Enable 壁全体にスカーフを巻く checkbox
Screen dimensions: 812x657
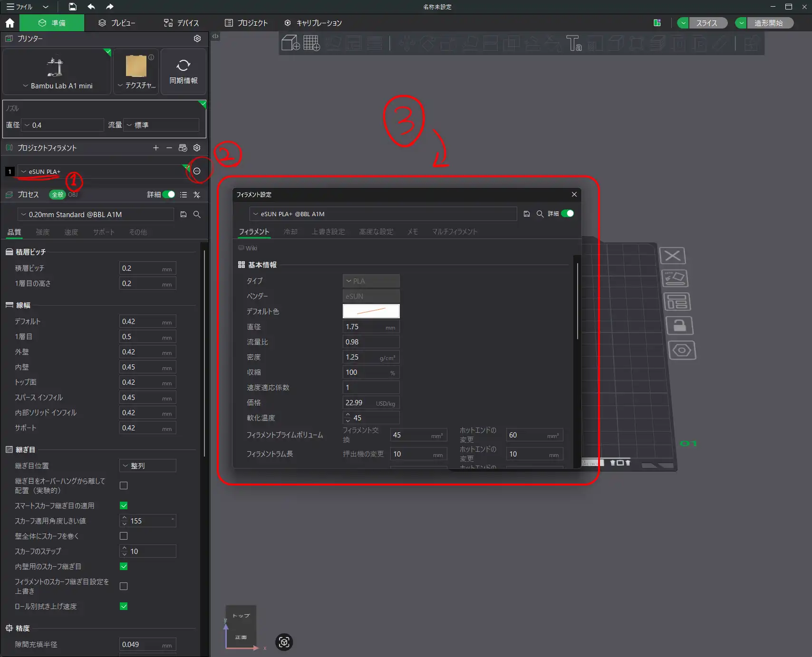[124, 536]
